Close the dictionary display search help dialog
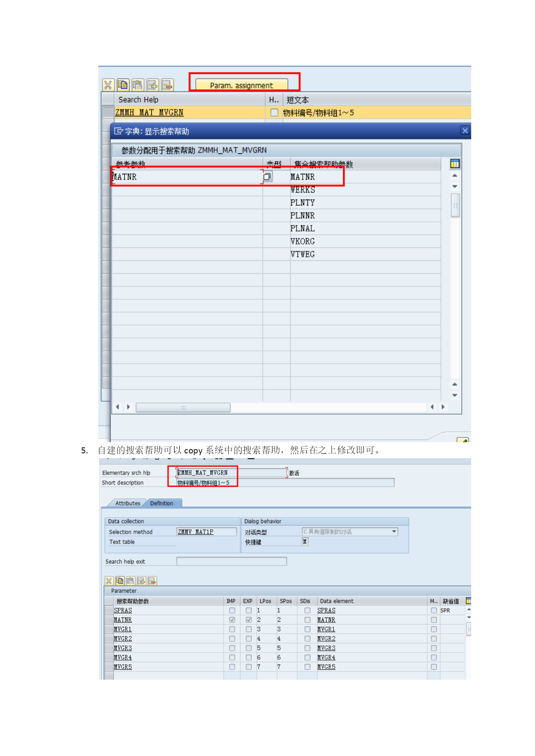The width and height of the screenshot is (535, 756). click(465, 131)
